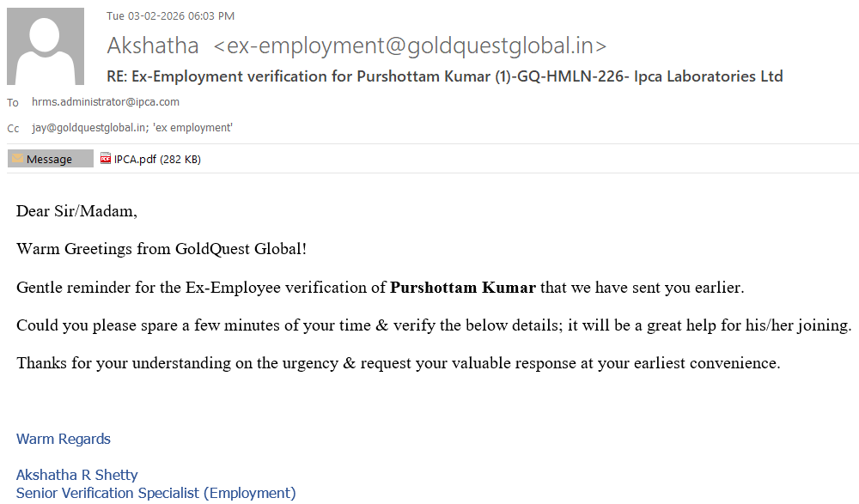Viewport: 859px width, 504px height.
Task: Click the To label in header
Action: tap(13, 103)
